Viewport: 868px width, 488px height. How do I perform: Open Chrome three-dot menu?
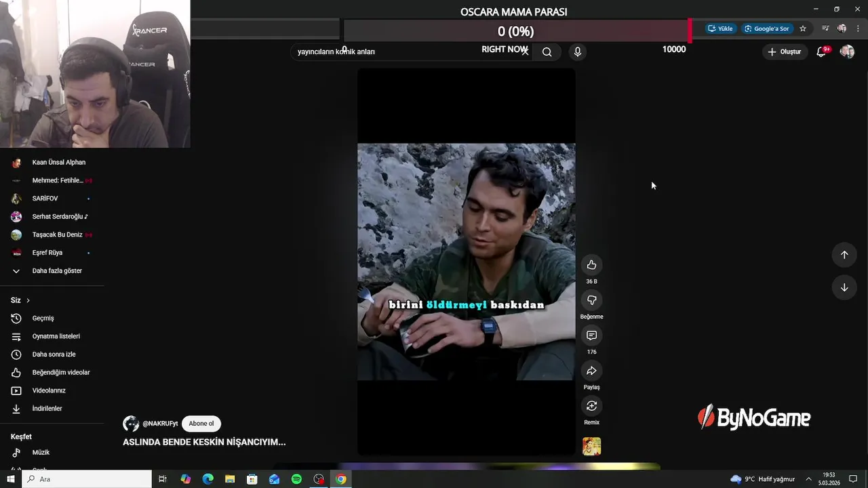click(x=858, y=28)
